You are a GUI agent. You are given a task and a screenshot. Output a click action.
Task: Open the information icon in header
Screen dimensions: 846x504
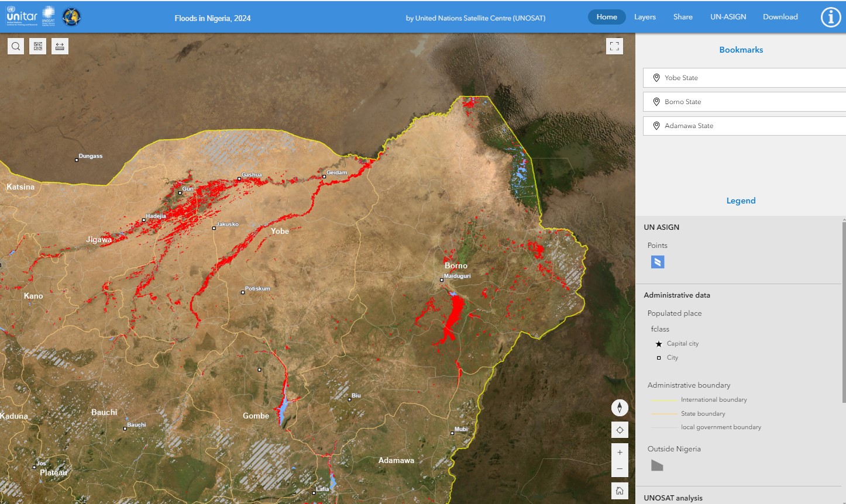830,18
